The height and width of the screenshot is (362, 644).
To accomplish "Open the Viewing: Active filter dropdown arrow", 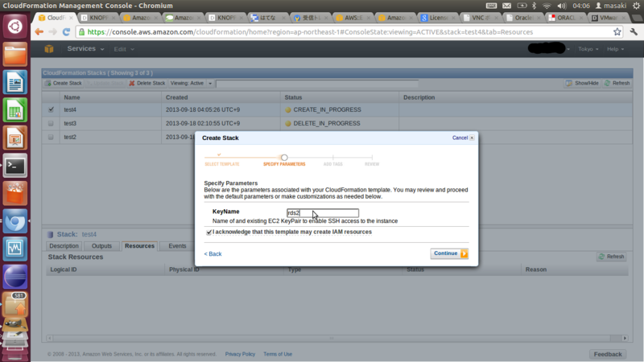I will 210,84.
